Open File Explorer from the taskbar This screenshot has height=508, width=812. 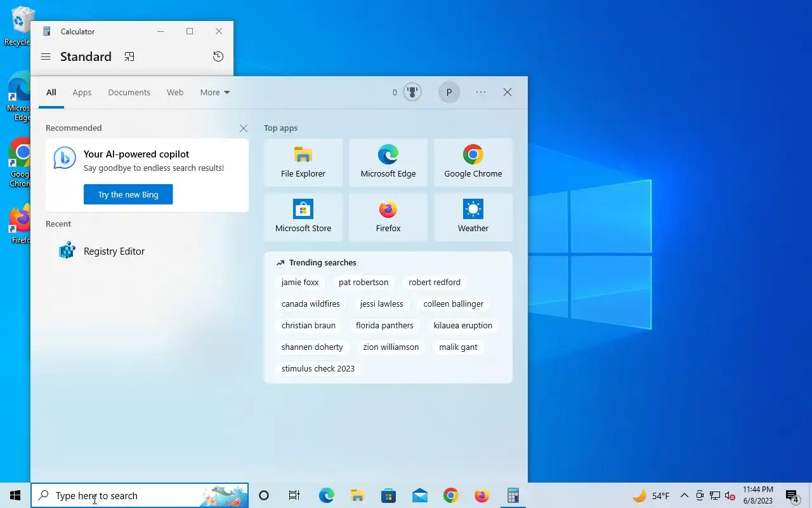(357, 495)
